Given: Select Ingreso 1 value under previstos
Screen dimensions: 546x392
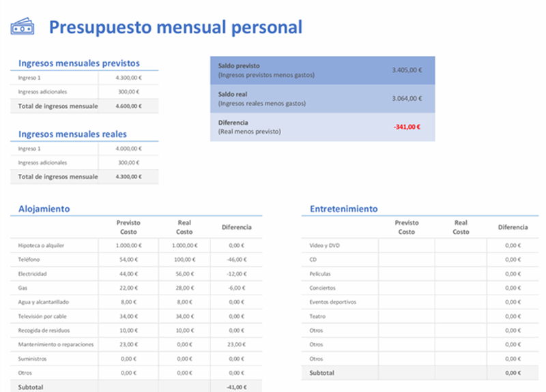Looking at the screenshot, I should coord(128,78).
